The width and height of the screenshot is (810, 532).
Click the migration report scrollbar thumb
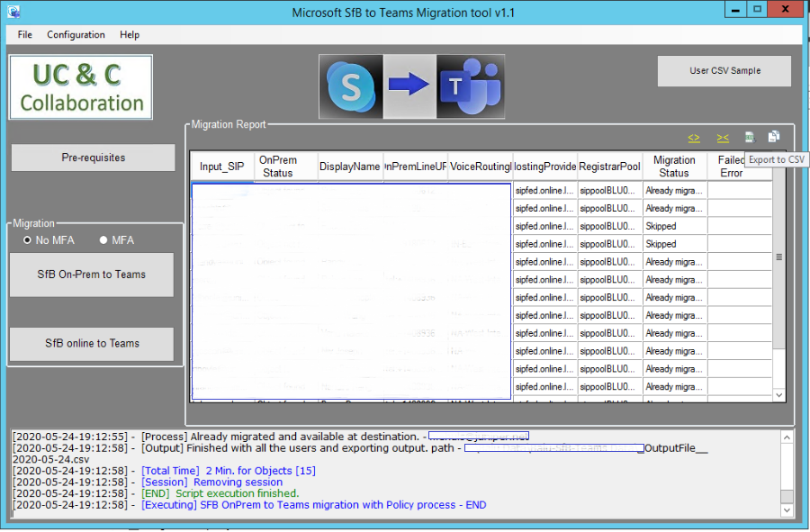779,257
